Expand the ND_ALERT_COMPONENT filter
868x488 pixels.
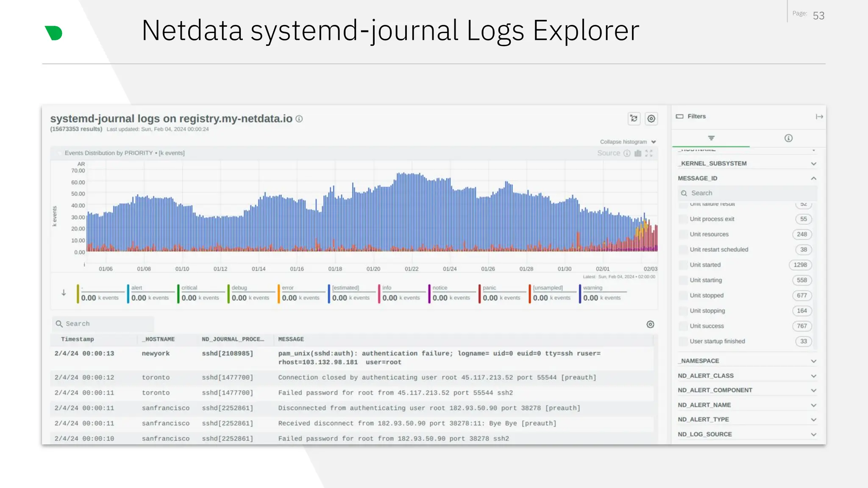747,390
